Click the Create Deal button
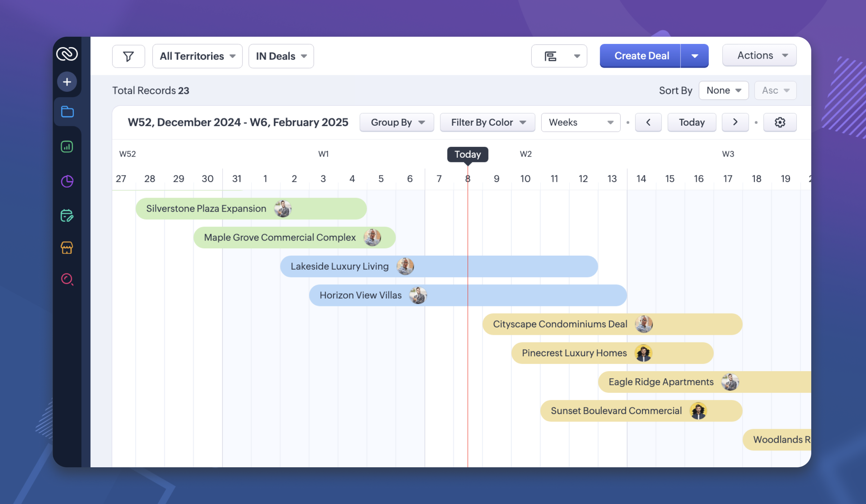The height and width of the screenshot is (504, 866). [641, 56]
